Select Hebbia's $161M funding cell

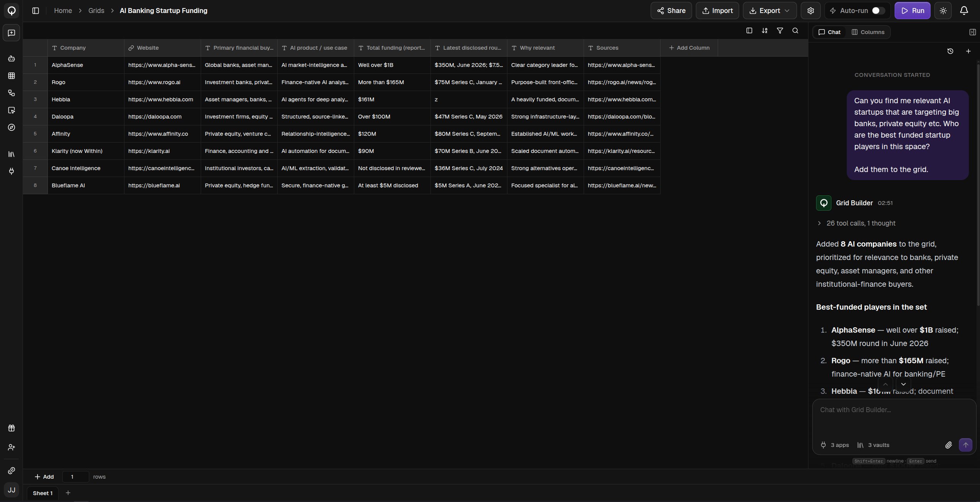coord(392,100)
